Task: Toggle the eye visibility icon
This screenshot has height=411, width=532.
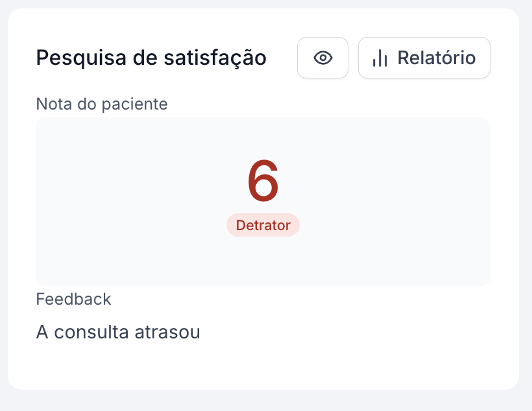Action: point(322,58)
